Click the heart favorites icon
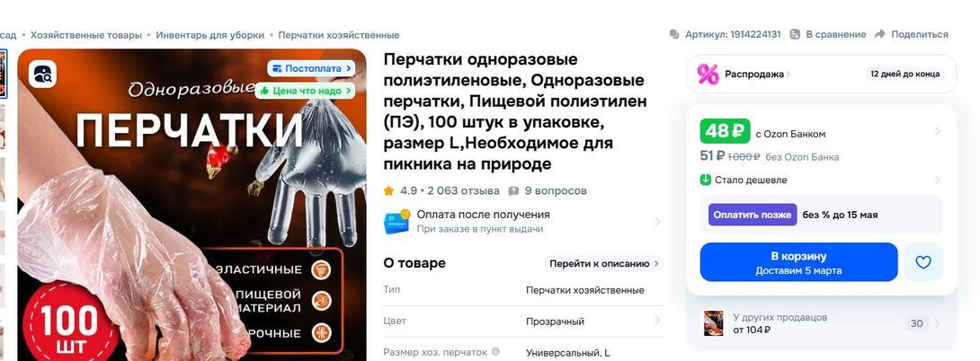Screen dimensions: 980x361 click(x=923, y=262)
